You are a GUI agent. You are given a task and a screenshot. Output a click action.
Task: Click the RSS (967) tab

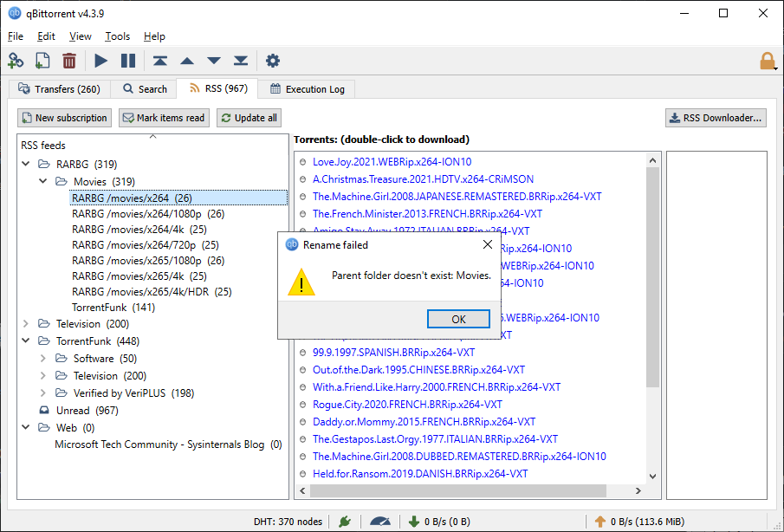218,88
